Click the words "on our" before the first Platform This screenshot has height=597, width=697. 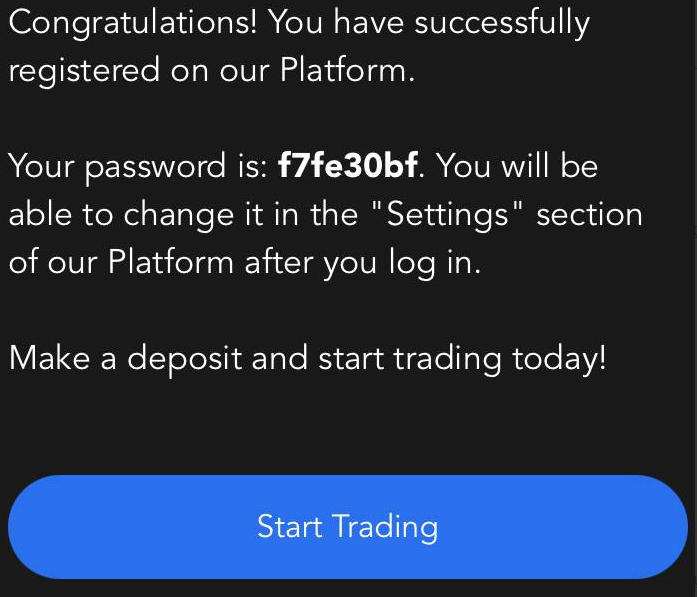pyautogui.click(x=220, y=71)
